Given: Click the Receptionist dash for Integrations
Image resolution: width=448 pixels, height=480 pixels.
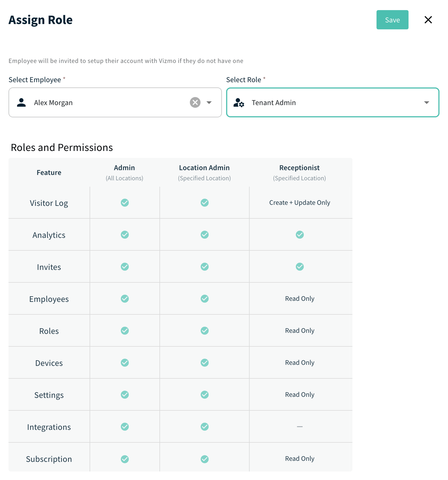Looking at the screenshot, I should point(300,427).
